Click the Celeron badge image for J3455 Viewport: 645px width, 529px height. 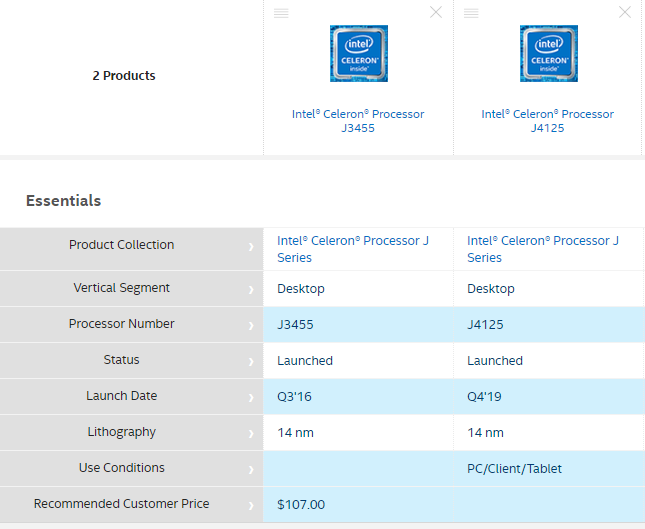click(x=359, y=53)
